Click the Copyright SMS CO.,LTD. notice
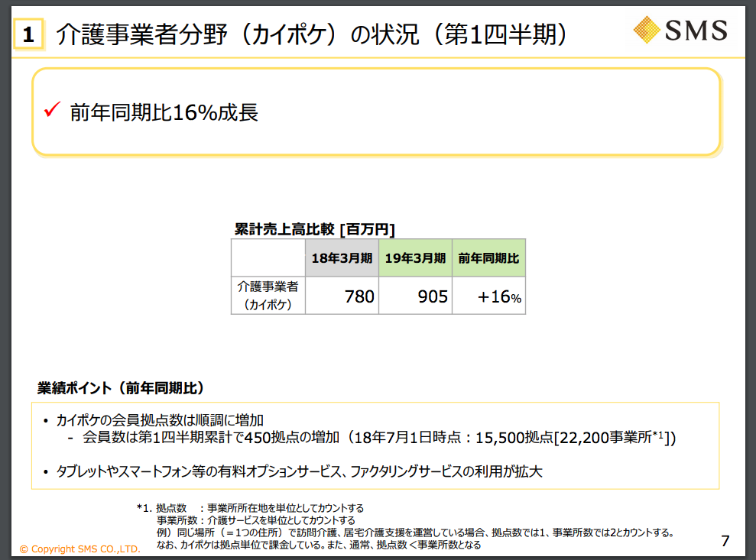 coord(80,549)
